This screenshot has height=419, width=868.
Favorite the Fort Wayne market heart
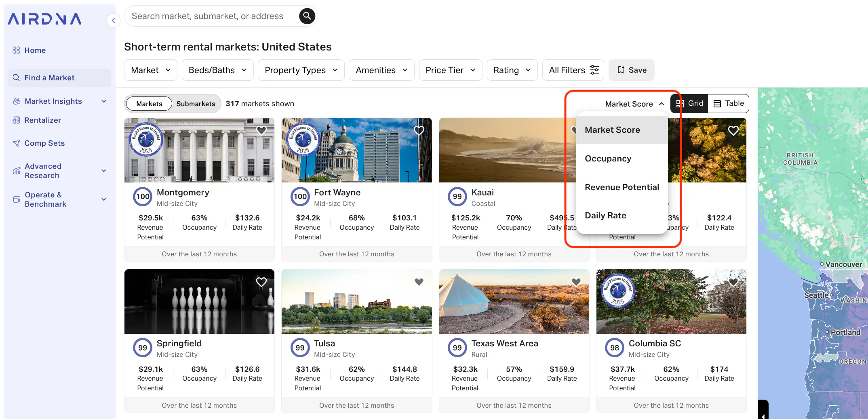tap(419, 130)
